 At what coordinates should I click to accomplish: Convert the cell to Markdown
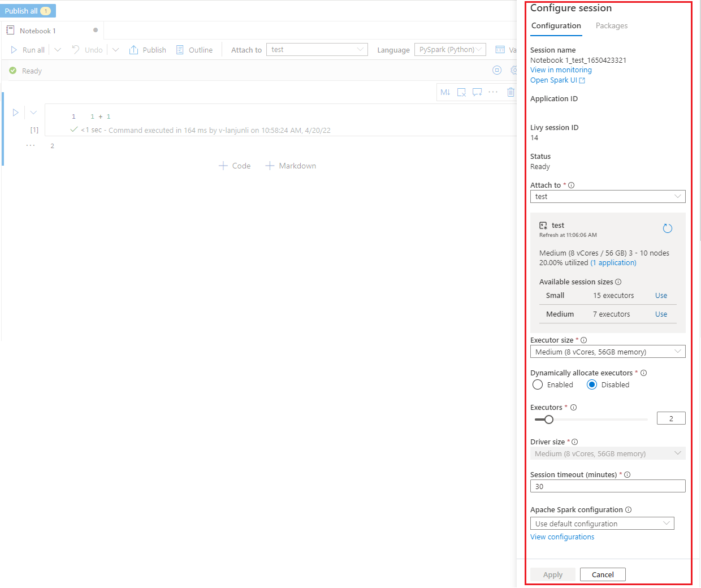445,92
